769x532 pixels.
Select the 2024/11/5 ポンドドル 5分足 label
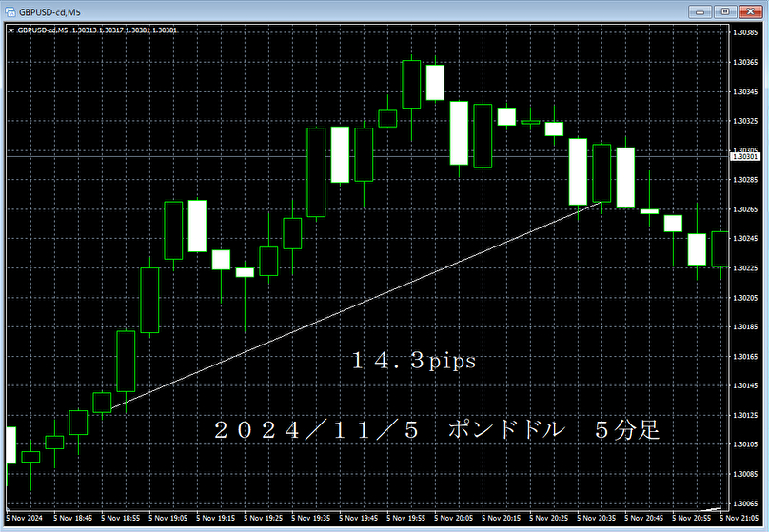click(437, 430)
